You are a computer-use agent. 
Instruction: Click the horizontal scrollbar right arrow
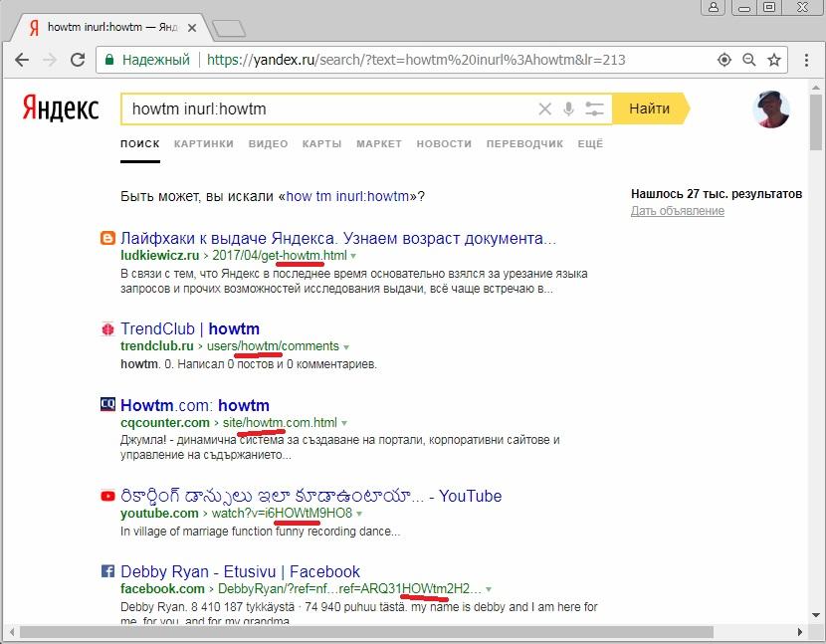(800, 632)
